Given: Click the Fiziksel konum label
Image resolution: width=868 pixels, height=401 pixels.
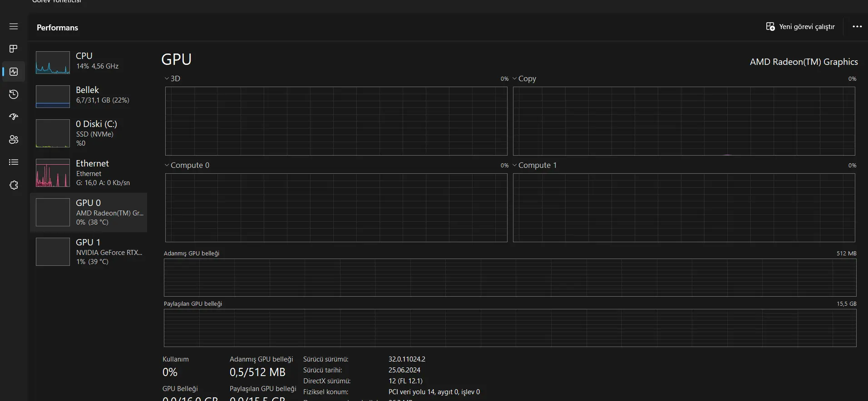Looking at the screenshot, I should click(x=325, y=392).
